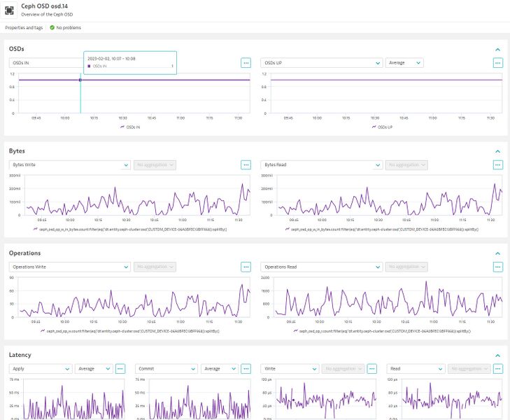
Task: Open the OSDs UP chart options menu
Action: click(497, 62)
